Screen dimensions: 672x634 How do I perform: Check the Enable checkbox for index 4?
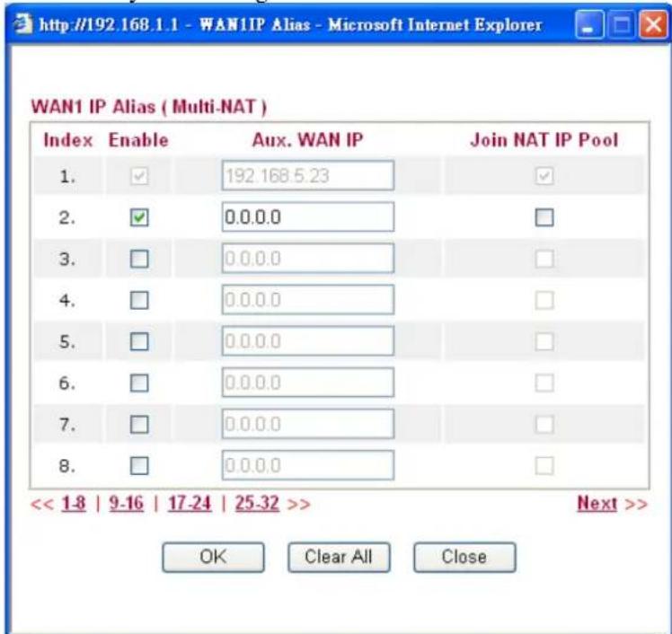click(x=139, y=300)
